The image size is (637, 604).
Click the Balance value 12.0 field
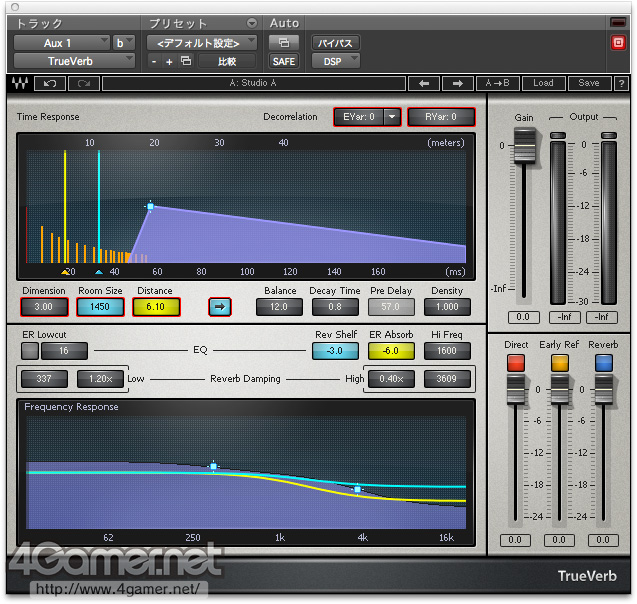pos(279,307)
